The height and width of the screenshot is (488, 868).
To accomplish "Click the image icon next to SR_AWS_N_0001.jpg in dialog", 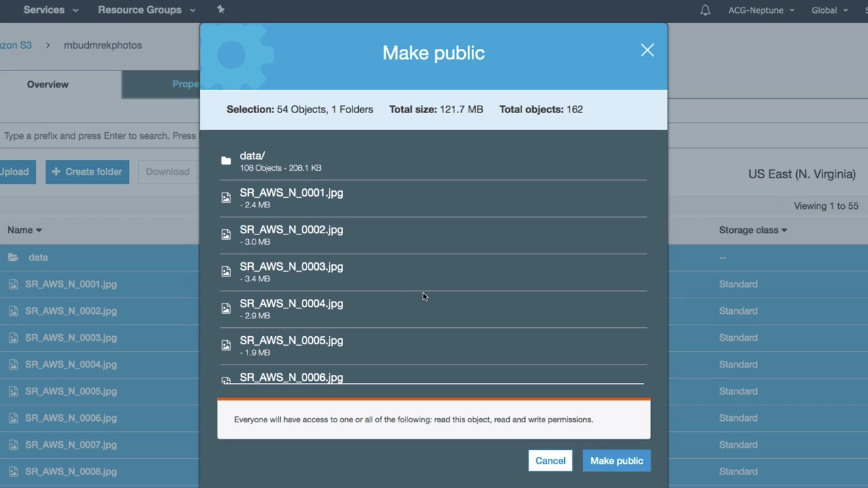I will click(226, 197).
